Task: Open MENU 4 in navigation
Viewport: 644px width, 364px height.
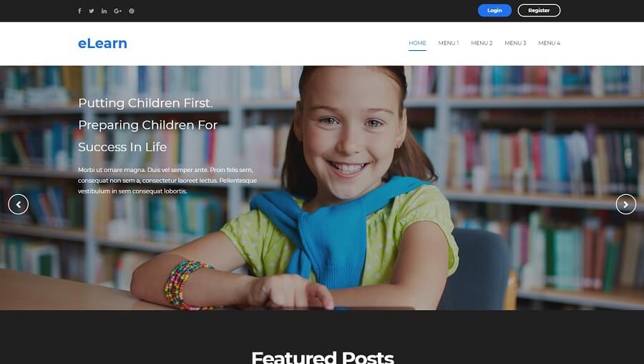Action: pyautogui.click(x=549, y=43)
